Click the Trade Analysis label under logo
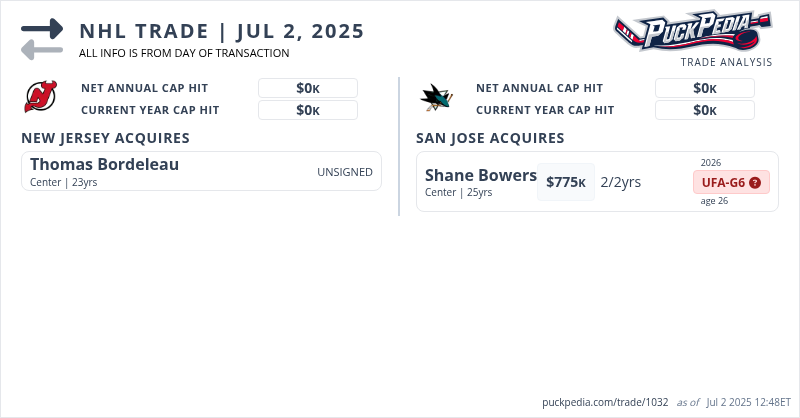The height and width of the screenshot is (418, 800). pyautogui.click(x=726, y=62)
